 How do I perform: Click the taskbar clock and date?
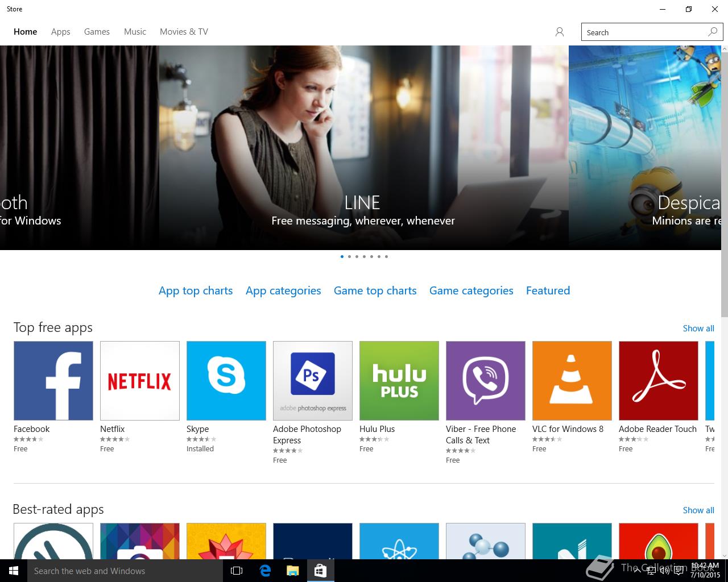pos(705,571)
